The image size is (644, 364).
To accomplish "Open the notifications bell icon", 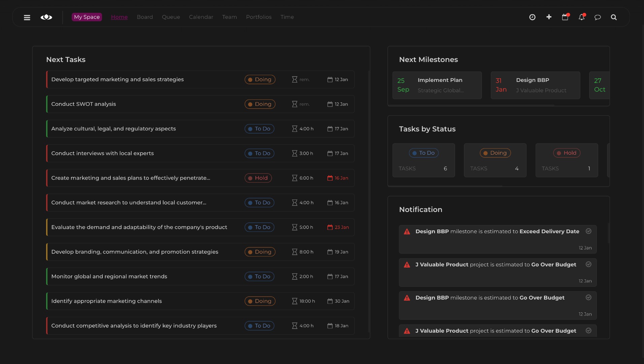I will [582, 17].
